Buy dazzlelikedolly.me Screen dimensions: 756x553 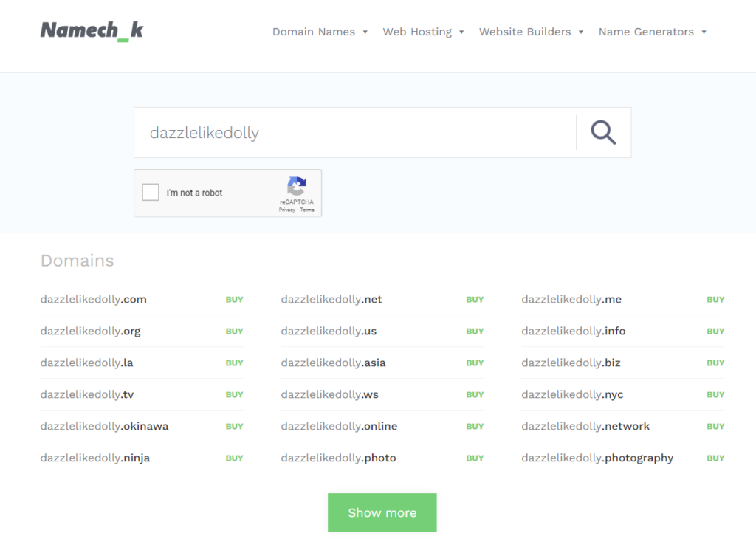coord(715,300)
